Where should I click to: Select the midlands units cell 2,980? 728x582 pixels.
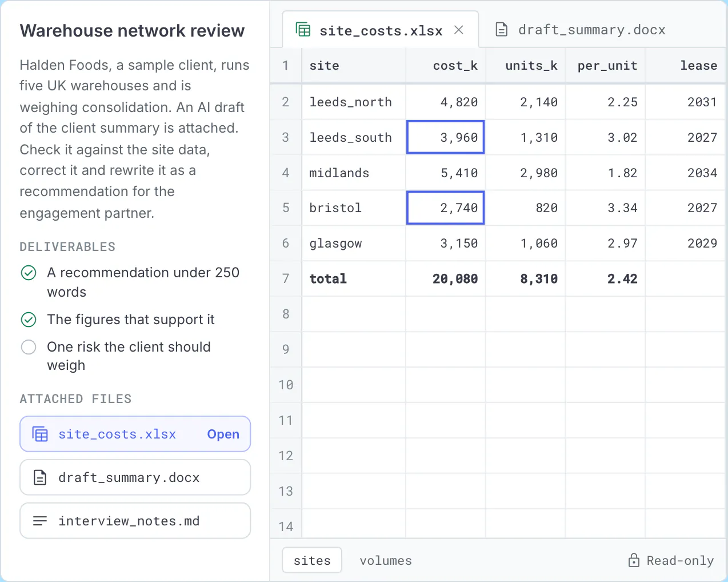526,173
